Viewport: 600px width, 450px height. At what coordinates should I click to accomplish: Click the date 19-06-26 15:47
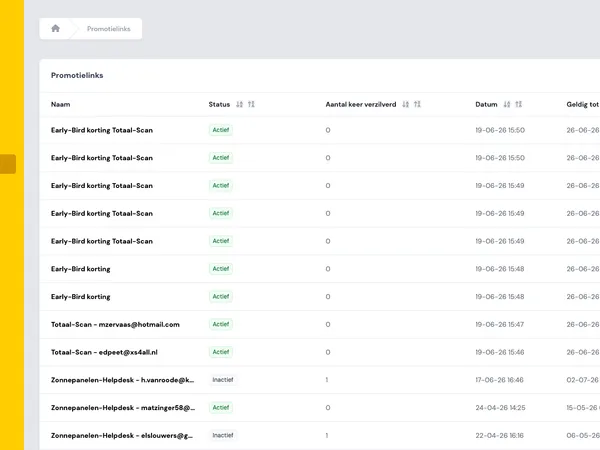click(x=499, y=324)
